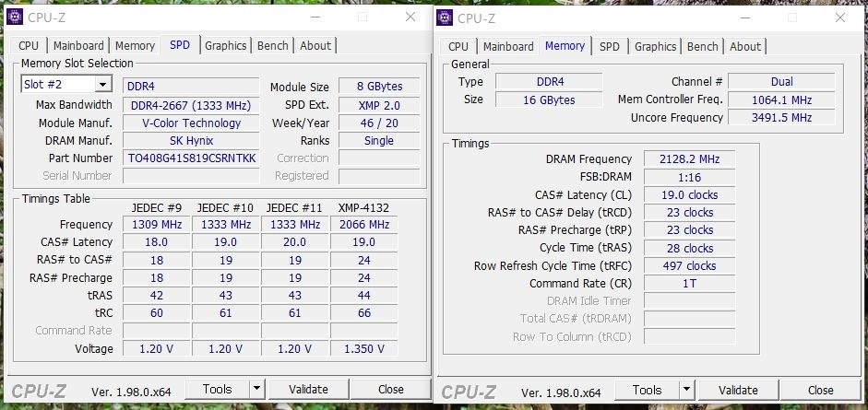Click the 8 GBytes module size field
This screenshot has height=410, width=868.
(x=379, y=87)
